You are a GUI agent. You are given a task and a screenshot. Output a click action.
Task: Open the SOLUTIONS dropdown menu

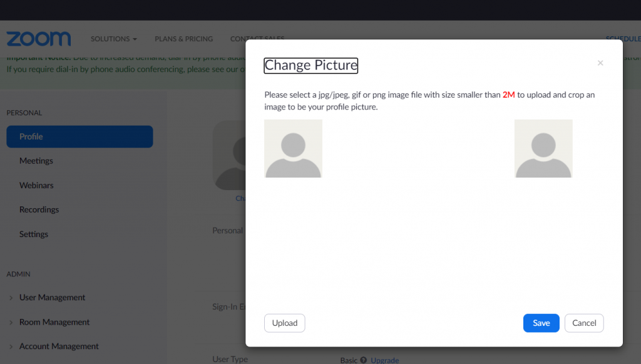(x=113, y=39)
